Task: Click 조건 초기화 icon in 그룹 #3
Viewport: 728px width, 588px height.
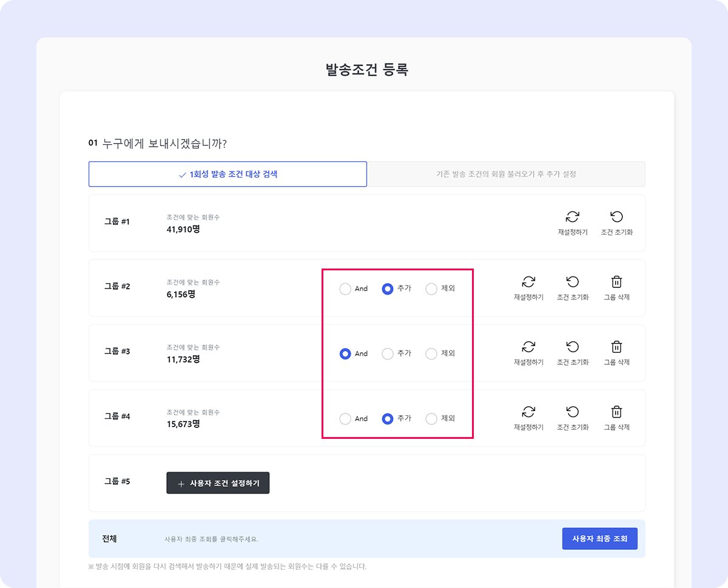Action: (573, 347)
